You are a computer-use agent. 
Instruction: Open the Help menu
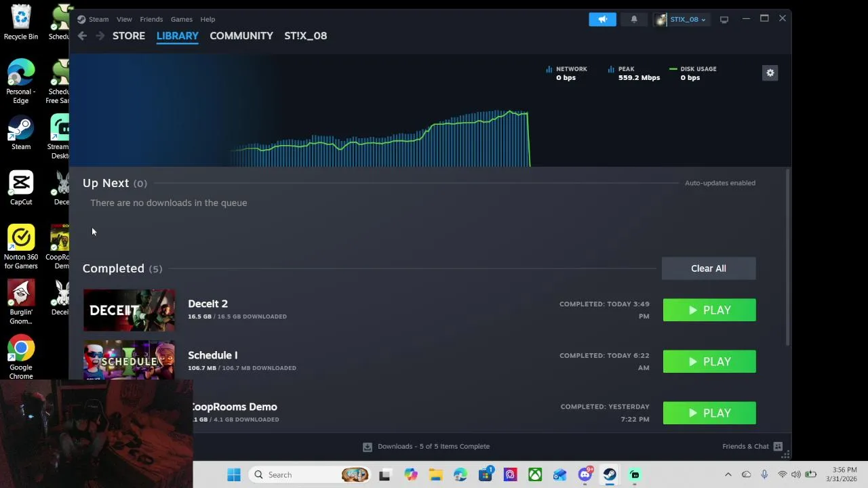click(x=208, y=19)
